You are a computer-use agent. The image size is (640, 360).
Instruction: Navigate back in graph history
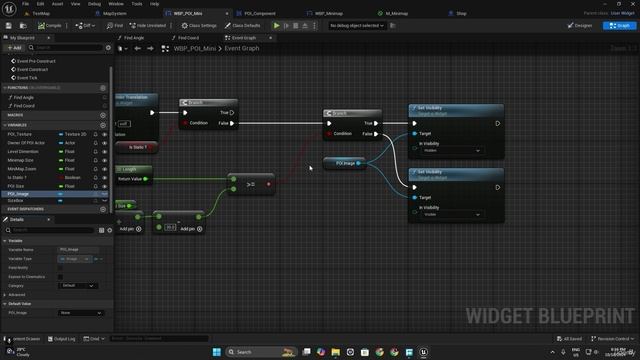[x=138, y=49]
